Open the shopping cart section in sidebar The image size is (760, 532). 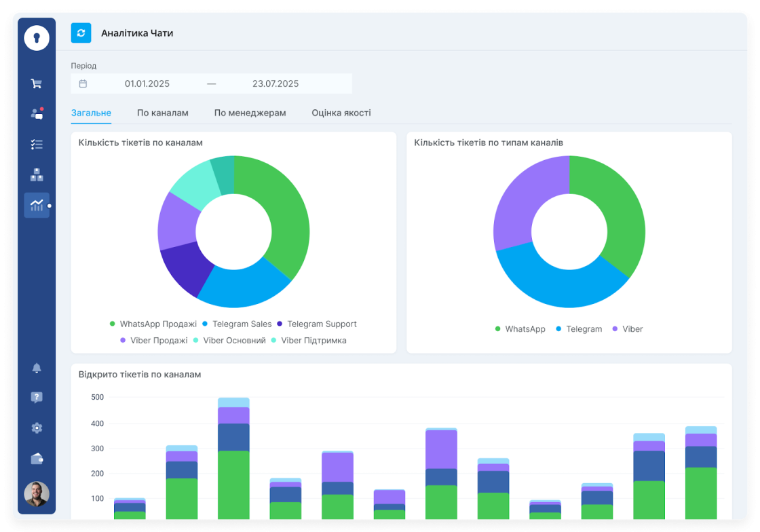pyautogui.click(x=37, y=83)
